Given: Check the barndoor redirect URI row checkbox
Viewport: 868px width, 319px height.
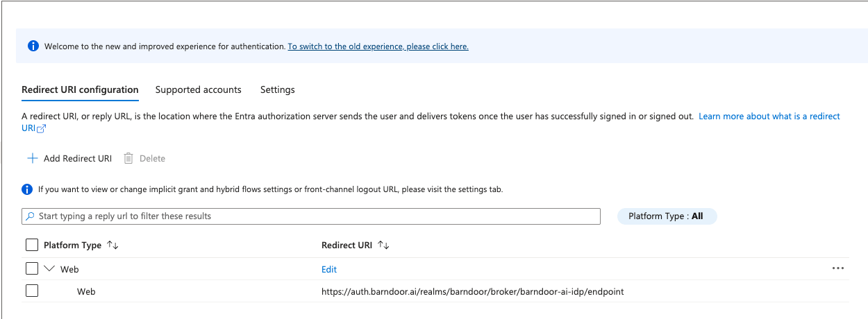Looking at the screenshot, I should coord(32,291).
